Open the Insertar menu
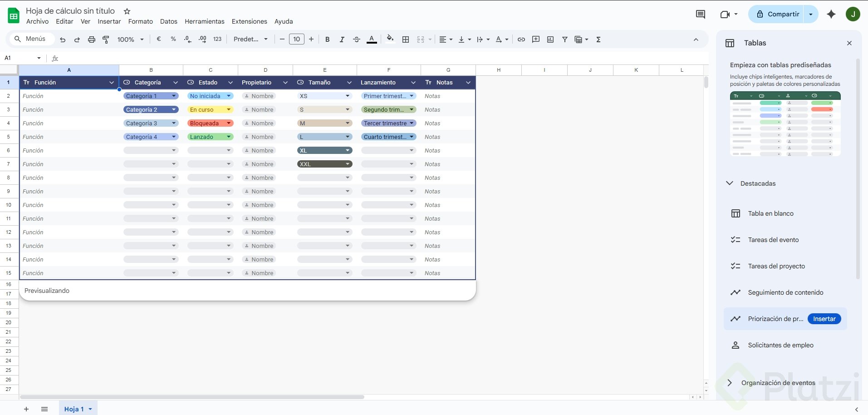 click(109, 21)
